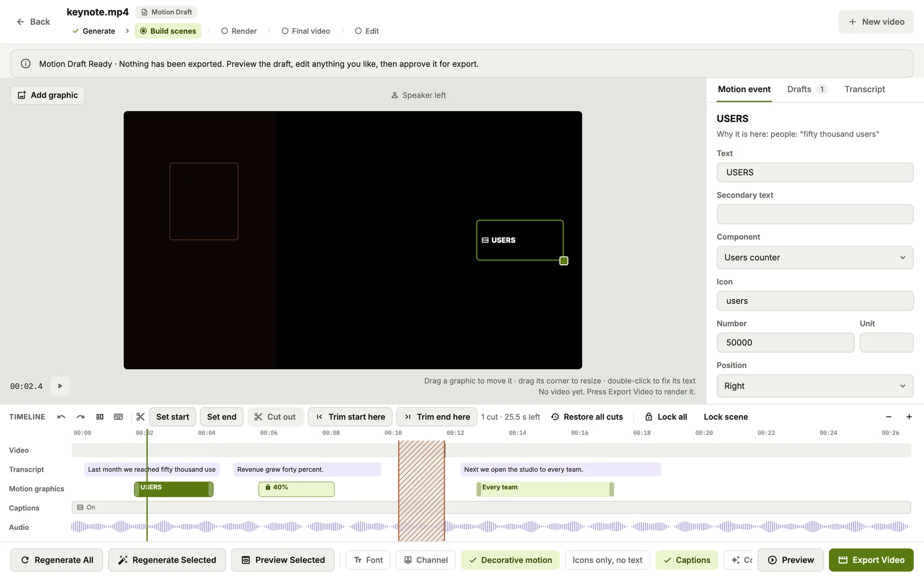Click the Speaker left label

pos(419,95)
